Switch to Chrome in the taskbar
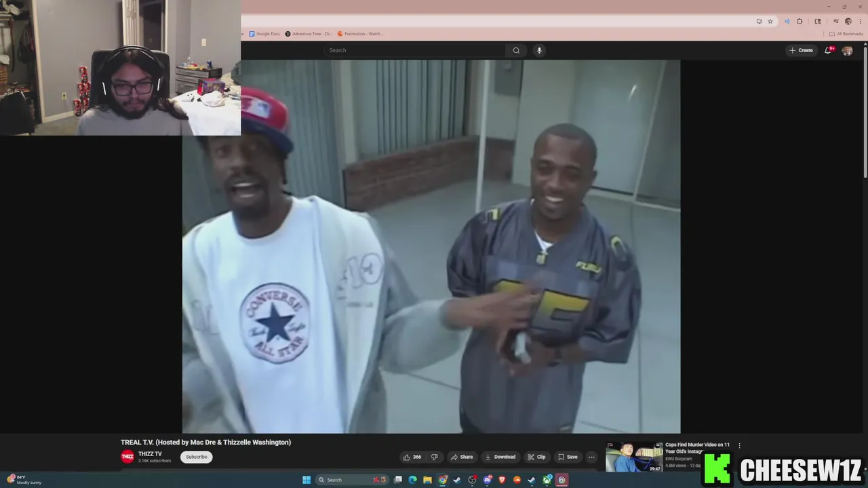This screenshot has width=868, height=488. coord(443,480)
